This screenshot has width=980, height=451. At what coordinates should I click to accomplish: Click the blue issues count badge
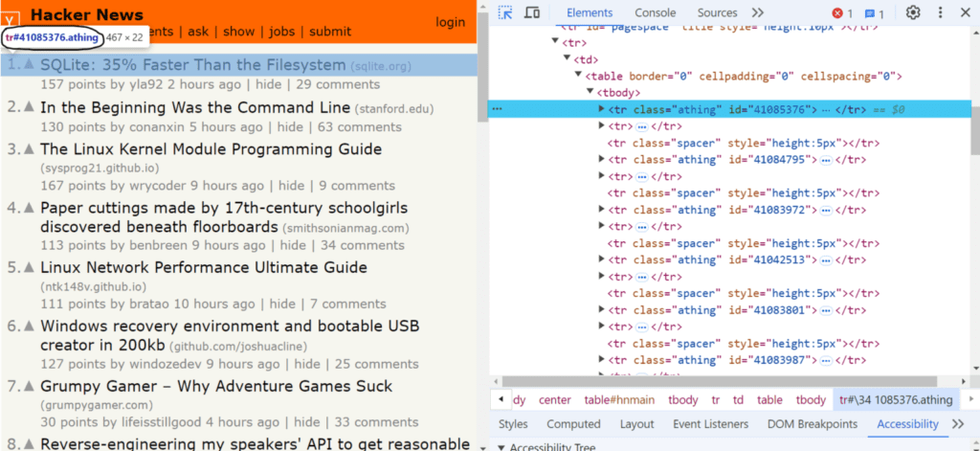click(874, 13)
